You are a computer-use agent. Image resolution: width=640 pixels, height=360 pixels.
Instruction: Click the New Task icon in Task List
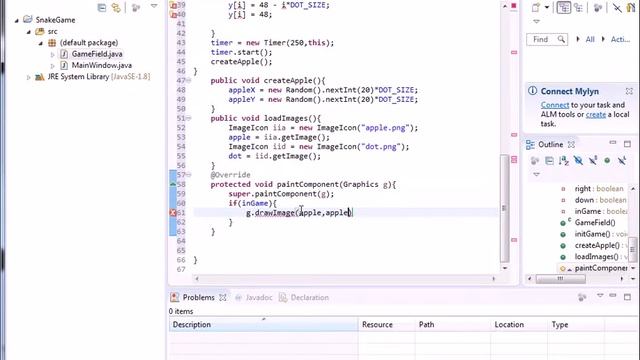tap(536, 7)
